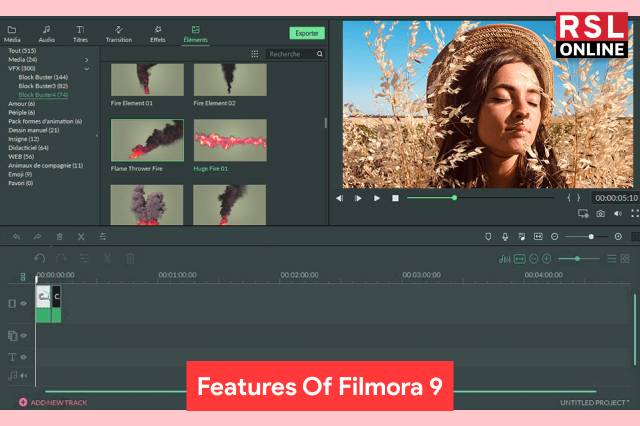
Task: Toggle the preview volume speaker icon
Action: click(618, 213)
